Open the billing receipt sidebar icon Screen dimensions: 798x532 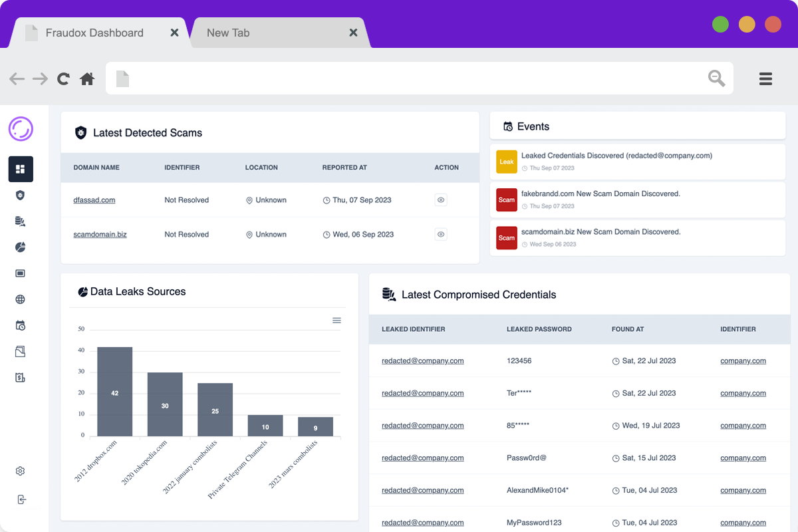coord(20,377)
